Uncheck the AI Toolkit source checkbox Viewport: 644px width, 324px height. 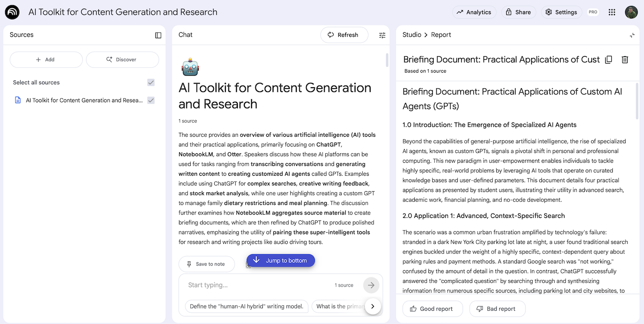151,100
